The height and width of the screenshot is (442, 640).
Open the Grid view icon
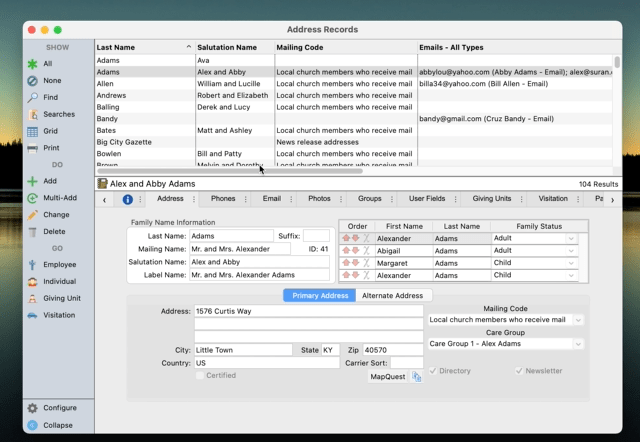33,131
